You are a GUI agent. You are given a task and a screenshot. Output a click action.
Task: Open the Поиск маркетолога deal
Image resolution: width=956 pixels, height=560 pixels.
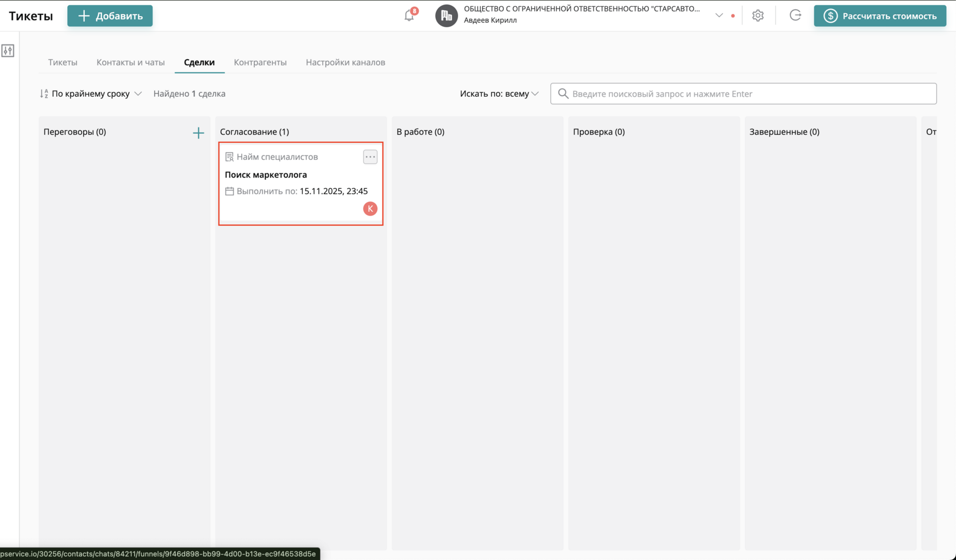click(x=266, y=175)
